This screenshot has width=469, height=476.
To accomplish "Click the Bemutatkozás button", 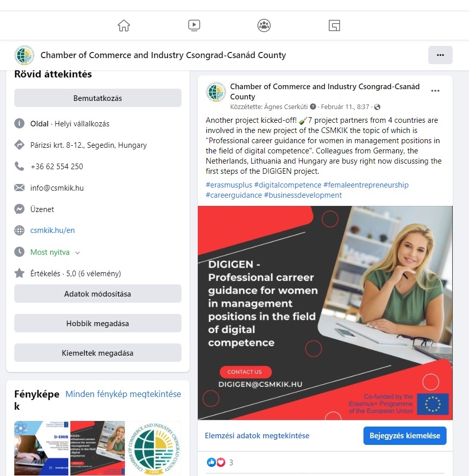I will pyautogui.click(x=98, y=98).
